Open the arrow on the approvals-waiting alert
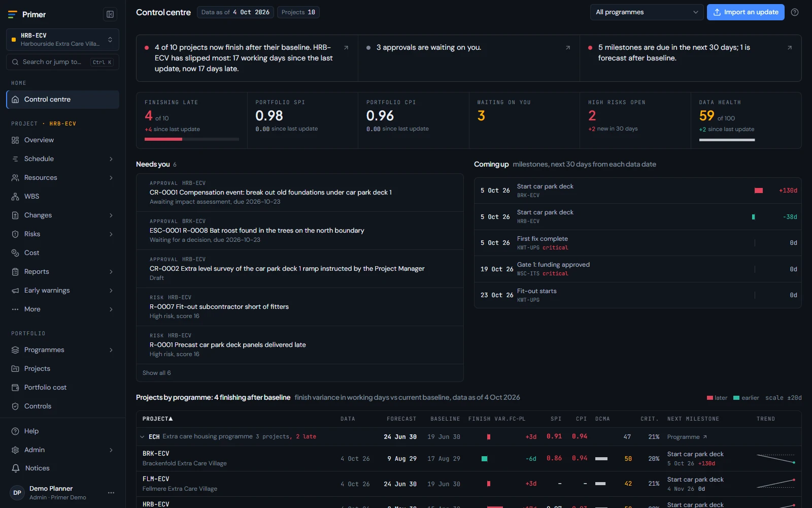The height and width of the screenshot is (508, 812). 568,48
